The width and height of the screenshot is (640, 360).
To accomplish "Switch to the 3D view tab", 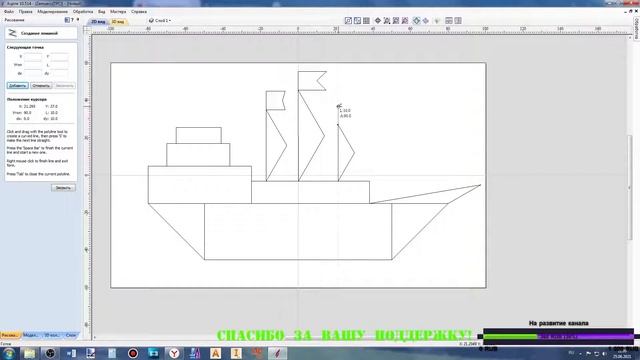I will [x=118, y=22].
